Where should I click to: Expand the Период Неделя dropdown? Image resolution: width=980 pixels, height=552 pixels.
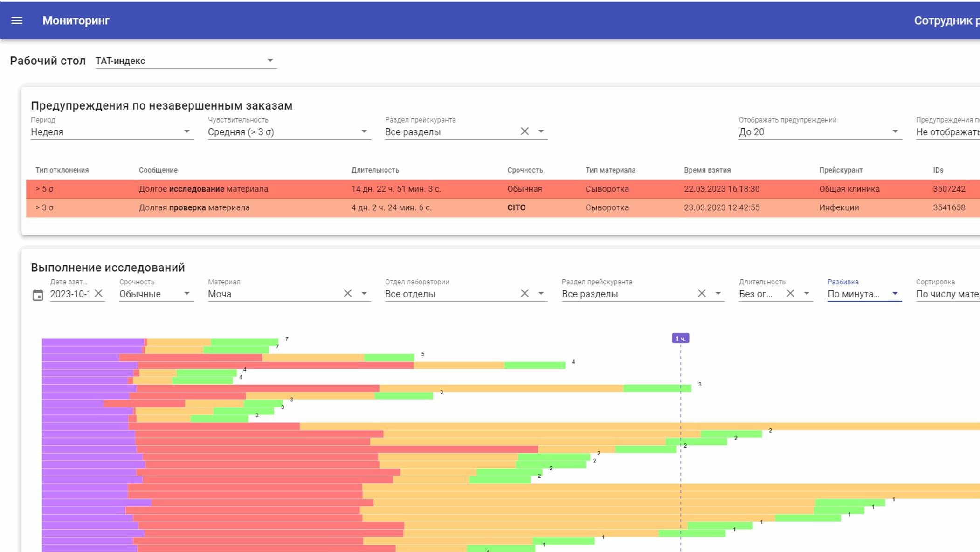point(112,132)
